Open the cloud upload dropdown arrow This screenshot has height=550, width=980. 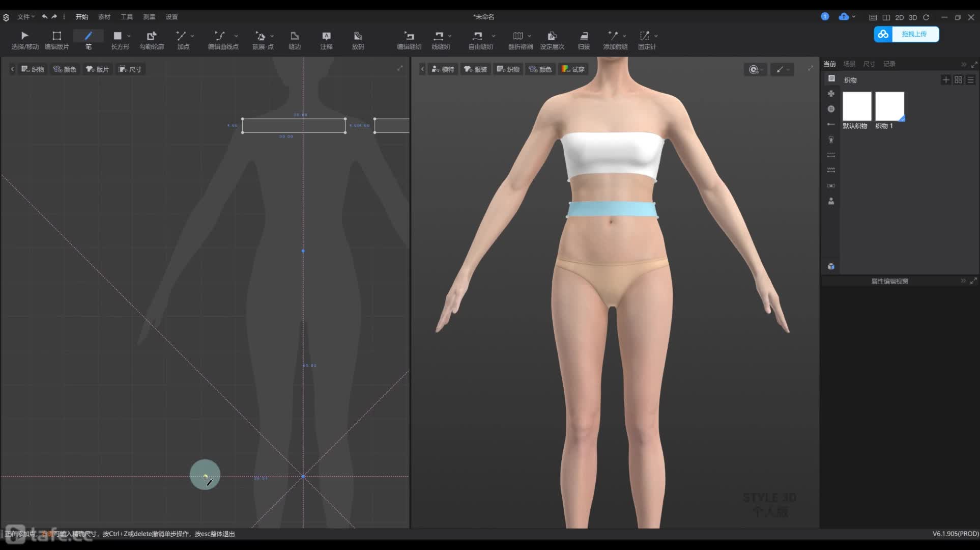[854, 17]
